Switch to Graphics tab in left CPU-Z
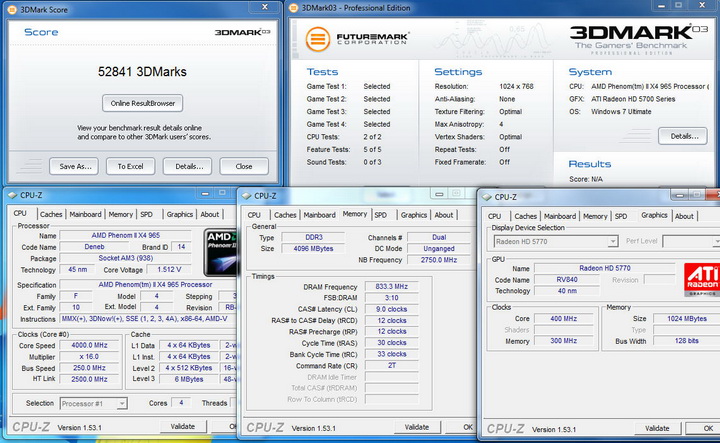Viewport: 720px width, 443px height. [180, 214]
